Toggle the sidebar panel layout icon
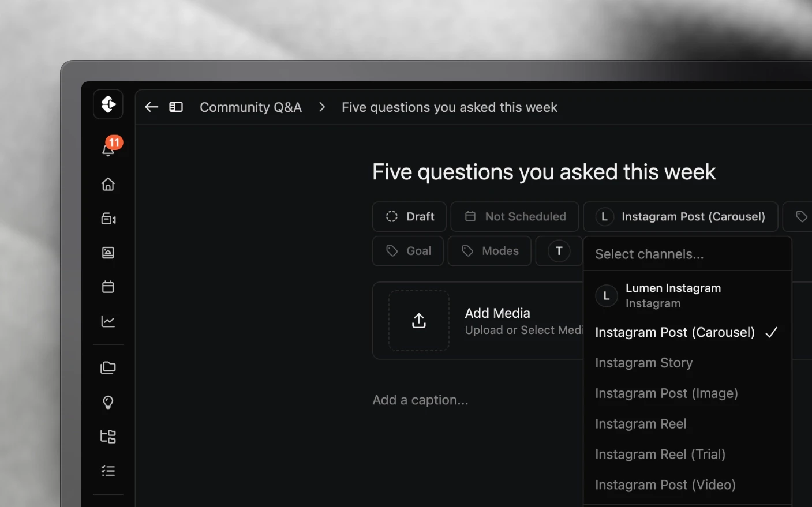The height and width of the screenshot is (507, 812). (x=176, y=107)
